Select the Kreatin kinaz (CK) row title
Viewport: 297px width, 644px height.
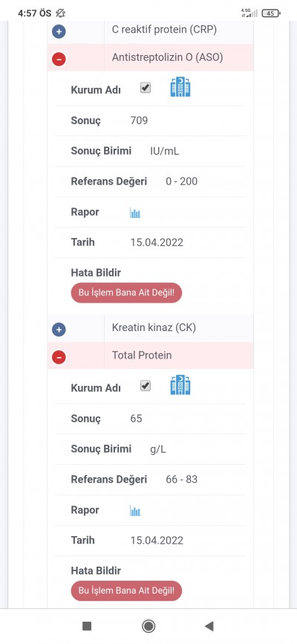[x=154, y=327]
